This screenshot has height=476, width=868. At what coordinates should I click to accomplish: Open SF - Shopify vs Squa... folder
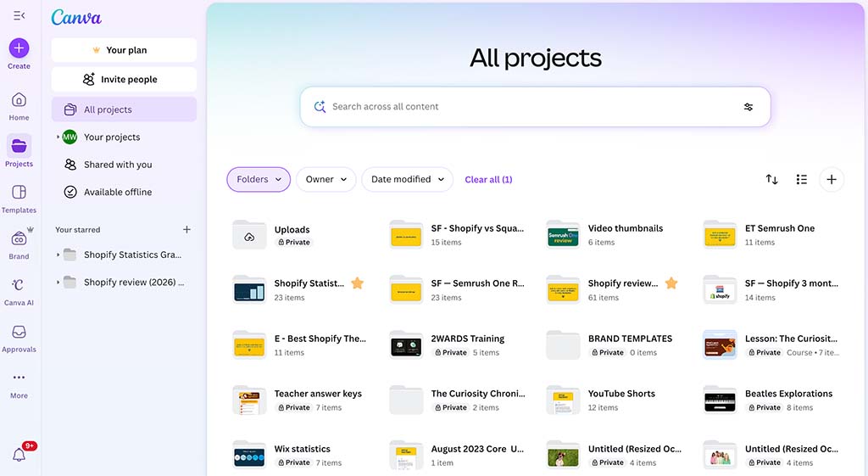pos(457,235)
